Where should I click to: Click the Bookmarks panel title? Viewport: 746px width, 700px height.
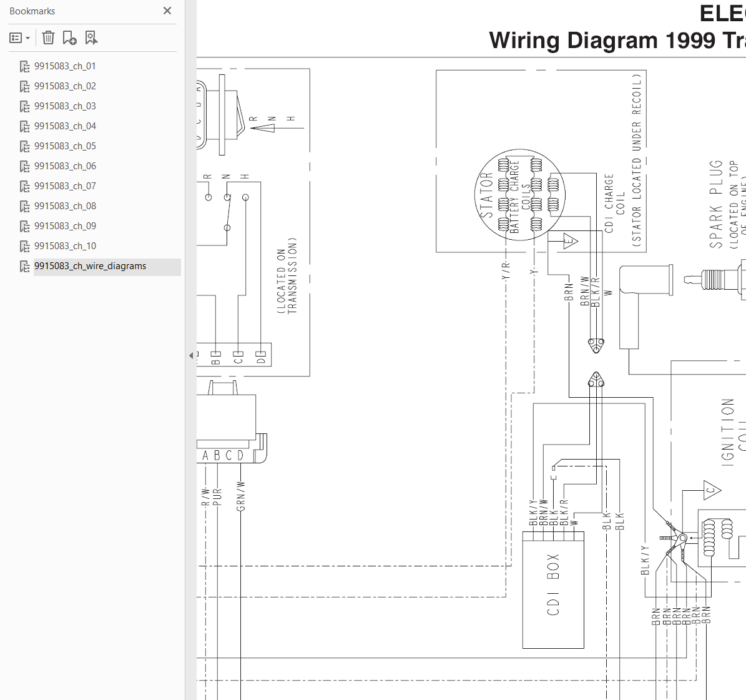tap(32, 11)
